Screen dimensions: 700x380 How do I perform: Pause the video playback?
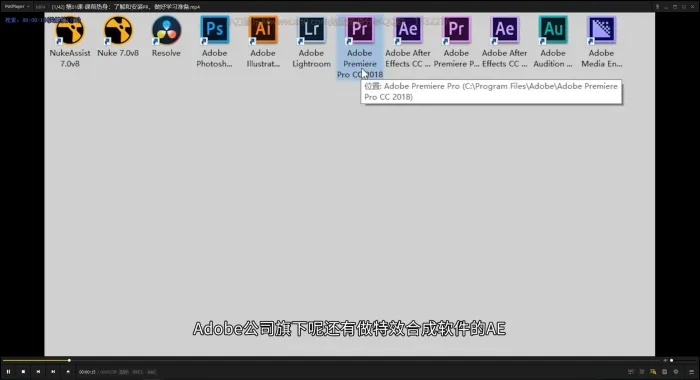(8, 372)
